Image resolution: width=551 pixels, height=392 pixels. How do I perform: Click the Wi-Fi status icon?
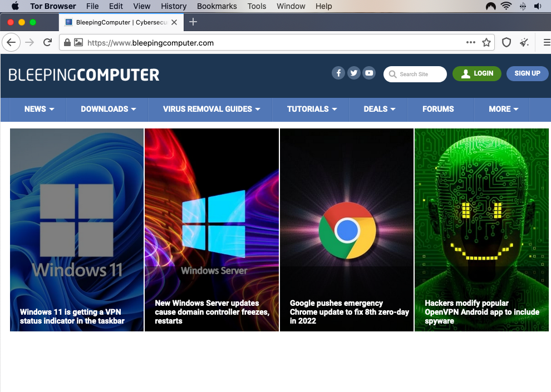(506, 6)
